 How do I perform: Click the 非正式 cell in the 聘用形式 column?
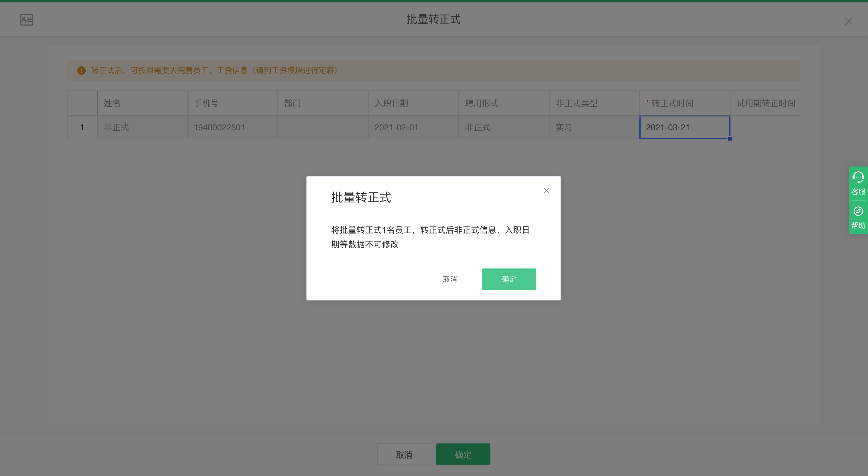click(x=504, y=127)
